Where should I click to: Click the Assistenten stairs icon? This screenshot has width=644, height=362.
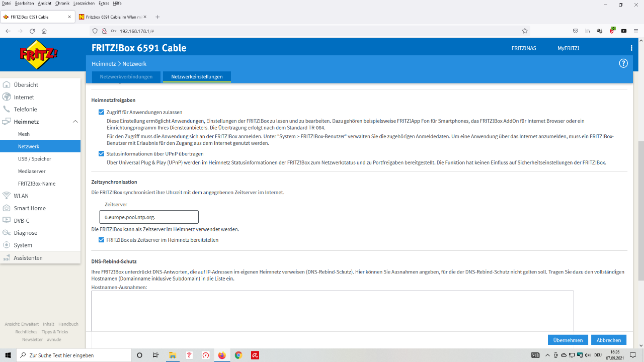tap(7, 257)
